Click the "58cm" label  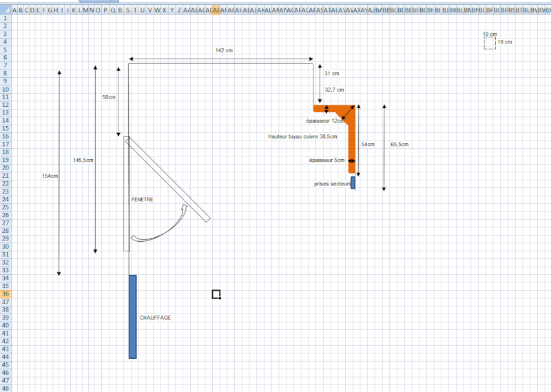tap(109, 97)
